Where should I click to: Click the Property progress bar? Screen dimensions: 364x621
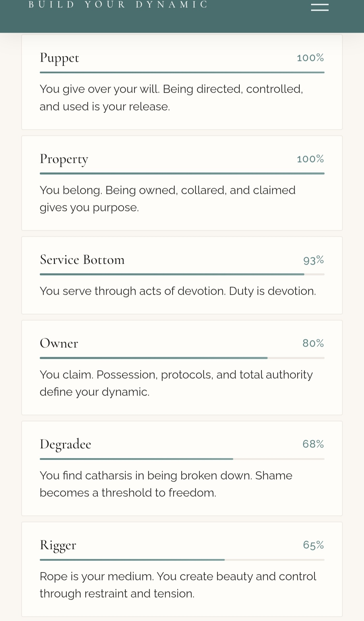point(182,173)
